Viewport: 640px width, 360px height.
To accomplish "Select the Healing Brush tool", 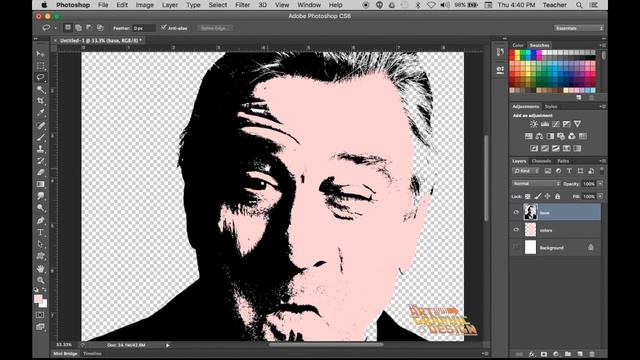I will [x=40, y=125].
